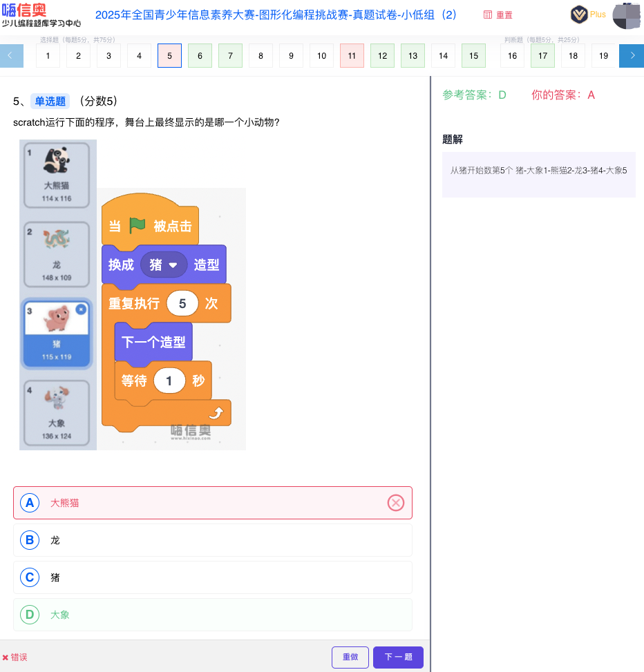The width and height of the screenshot is (644, 672).
Task: Click the 嗨信奥 logo at top left
Action: click(x=41, y=15)
